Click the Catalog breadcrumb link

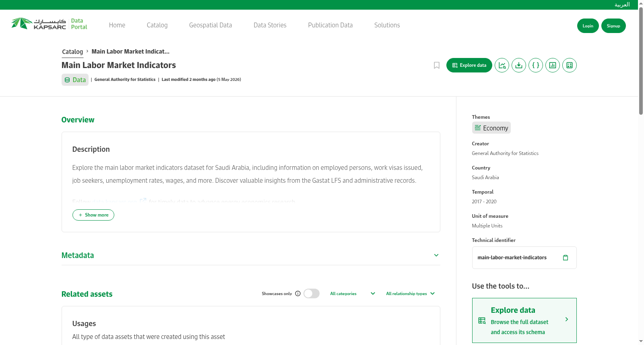[72, 52]
